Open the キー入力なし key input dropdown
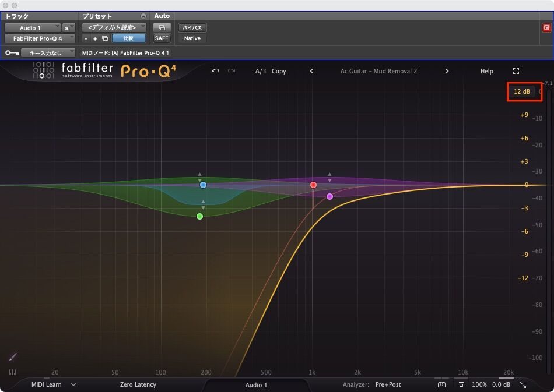The height and width of the screenshot is (392, 554). 48,53
